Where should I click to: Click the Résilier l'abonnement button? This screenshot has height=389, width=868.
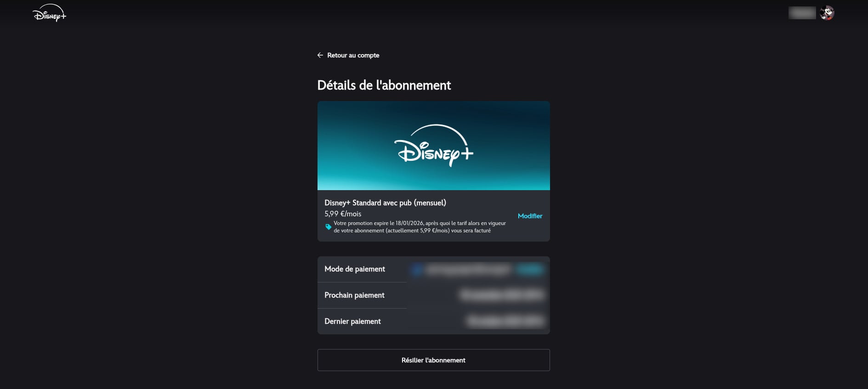click(433, 360)
